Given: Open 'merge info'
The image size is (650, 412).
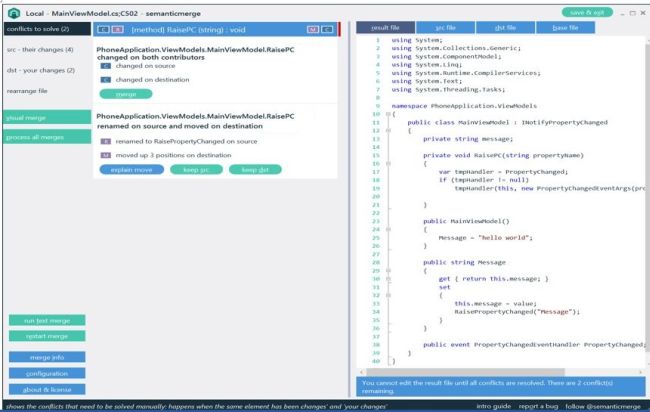Looking at the screenshot, I should pos(47,357).
